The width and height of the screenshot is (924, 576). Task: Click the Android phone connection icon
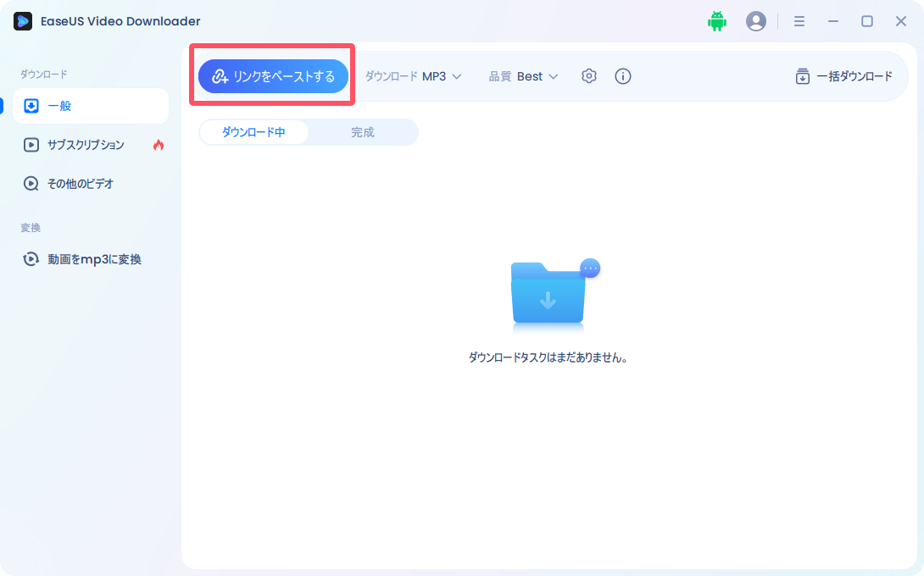pyautogui.click(x=717, y=21)
